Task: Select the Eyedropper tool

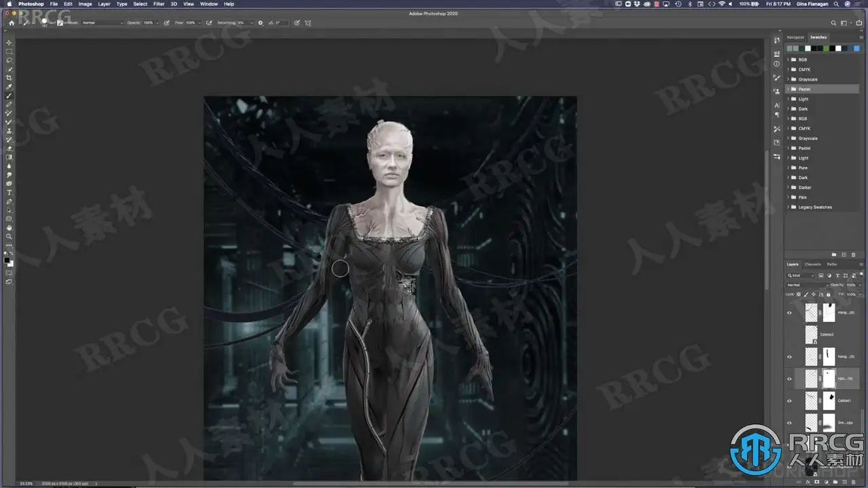Action: [x=9, y=87]
